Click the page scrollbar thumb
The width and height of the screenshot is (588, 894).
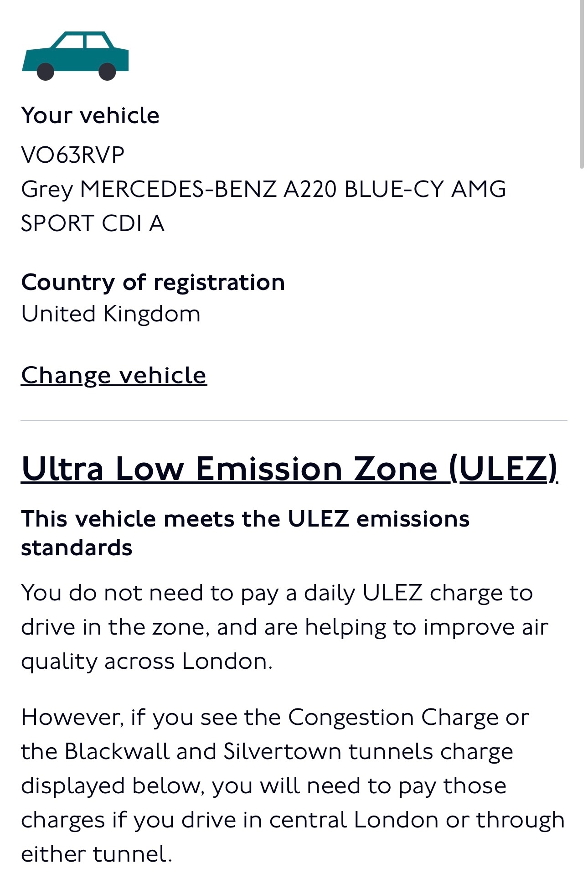pyautogui.click(x=582, y=84)
